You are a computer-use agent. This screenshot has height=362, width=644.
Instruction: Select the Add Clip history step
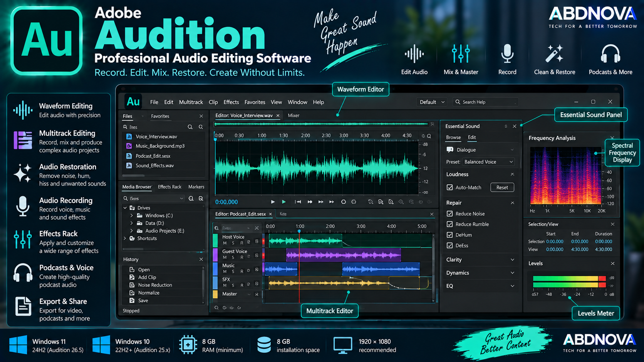pyautogui.click(x=147, y=277)
